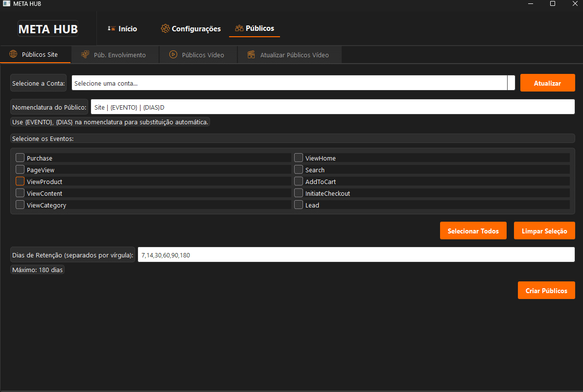Click the play icon on Públicos Vídeo tab
583x392 pixels.
(173, 55)
